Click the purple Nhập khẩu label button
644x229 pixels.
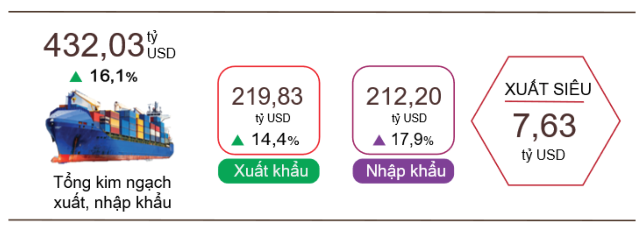point(403,171)
